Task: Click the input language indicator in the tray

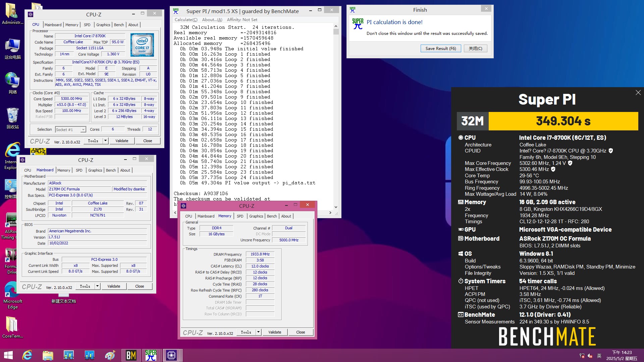Action: 599,356
